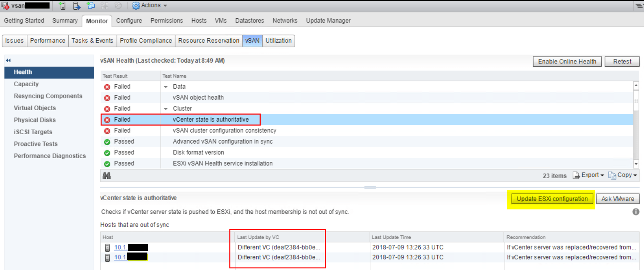Open the first 10.1 host link
644x270 pixels.
click(121, 248)
